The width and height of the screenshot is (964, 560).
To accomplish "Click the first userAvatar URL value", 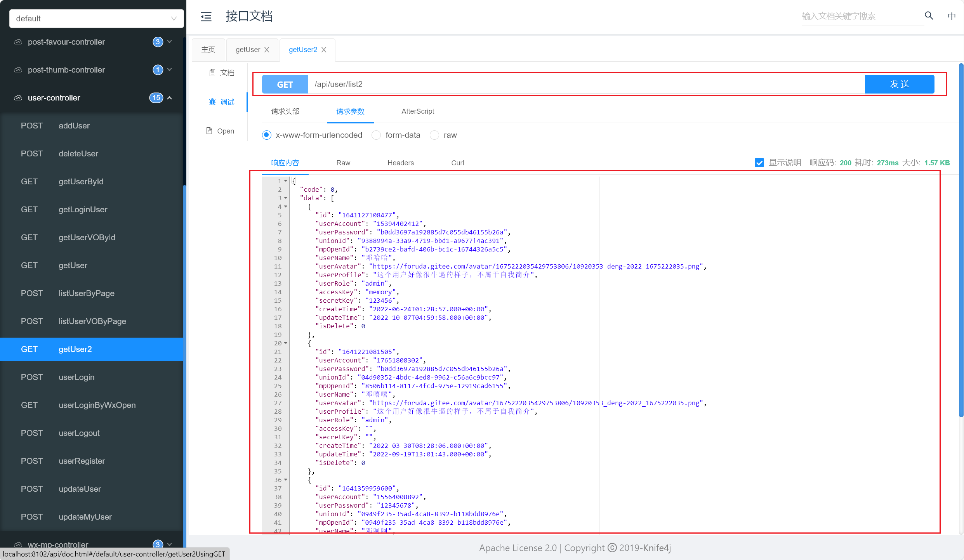I will 536,266.
